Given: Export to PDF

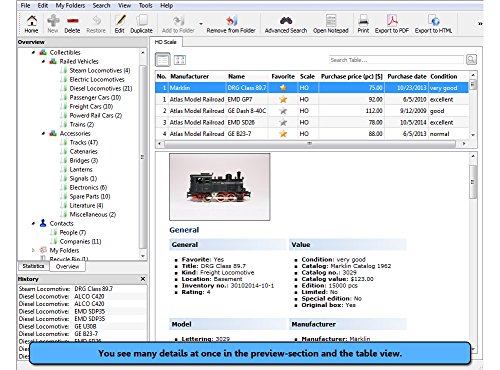Looking at the screenshot, I should (392, 24).
